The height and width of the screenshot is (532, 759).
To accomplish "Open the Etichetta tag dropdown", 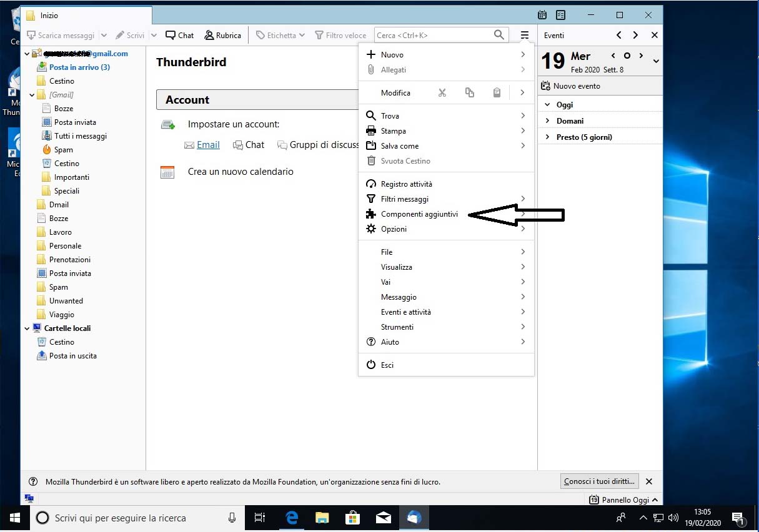I will (x=280, y=36).
